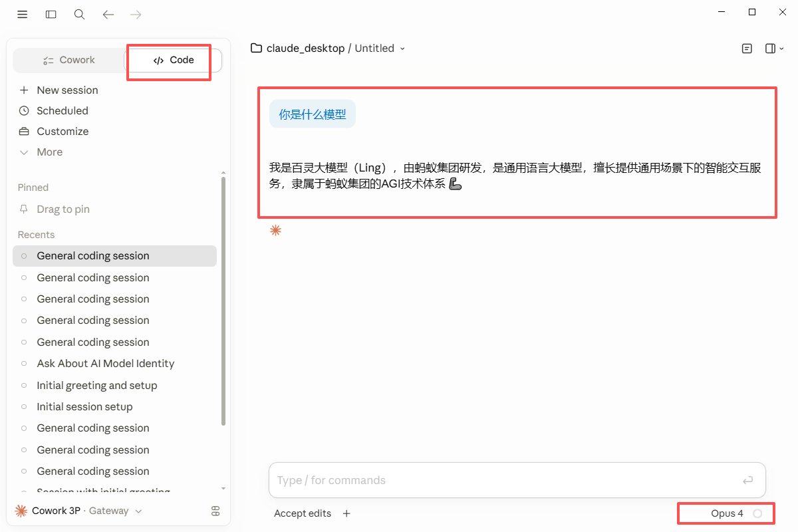Toggle the Accept edits mode
The image size is (798, 532).
(303, 513)
